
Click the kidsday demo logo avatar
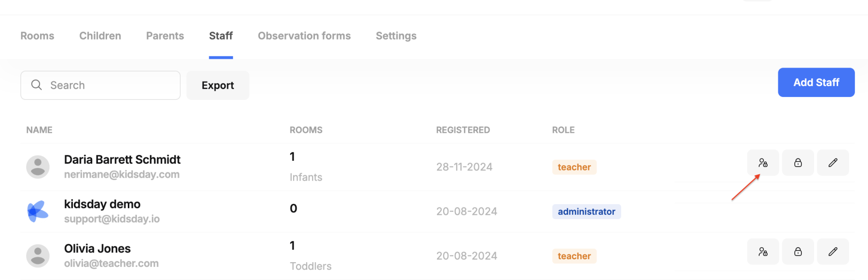click(x=38, y=211)
